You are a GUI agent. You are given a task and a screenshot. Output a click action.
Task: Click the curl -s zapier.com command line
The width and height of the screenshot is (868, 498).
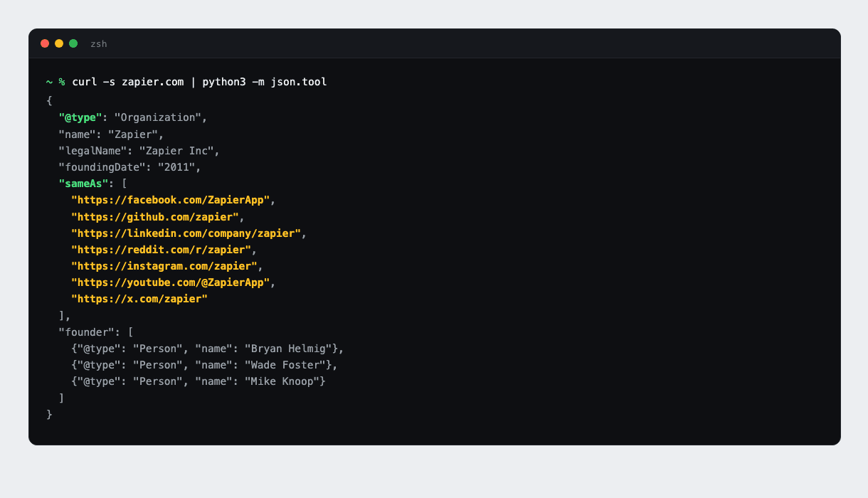[199, 82]
